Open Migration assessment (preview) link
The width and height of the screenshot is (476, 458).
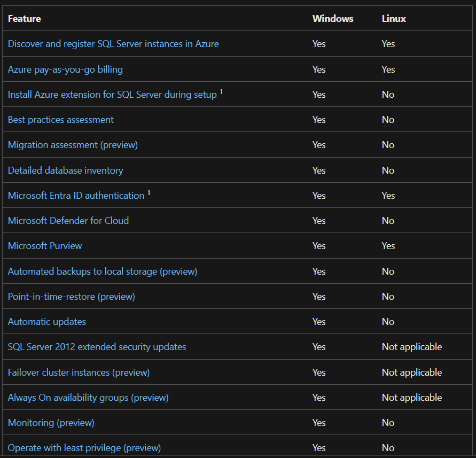(x=73, y=145)
